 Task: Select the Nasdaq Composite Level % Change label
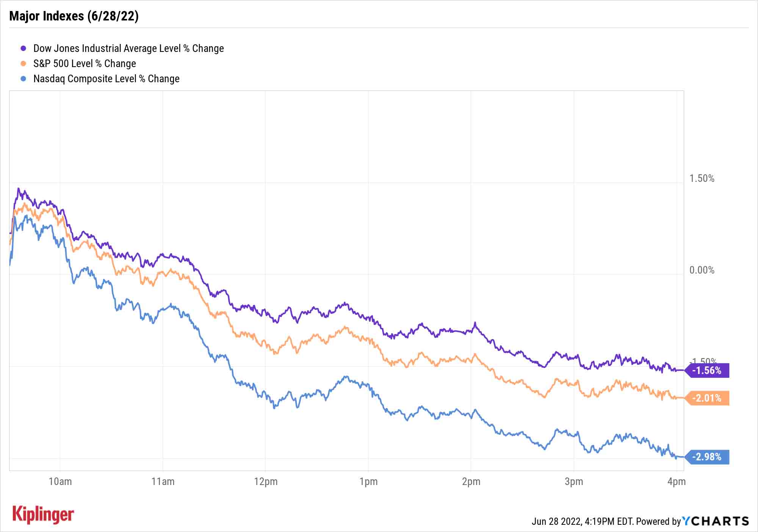[106, 79]
